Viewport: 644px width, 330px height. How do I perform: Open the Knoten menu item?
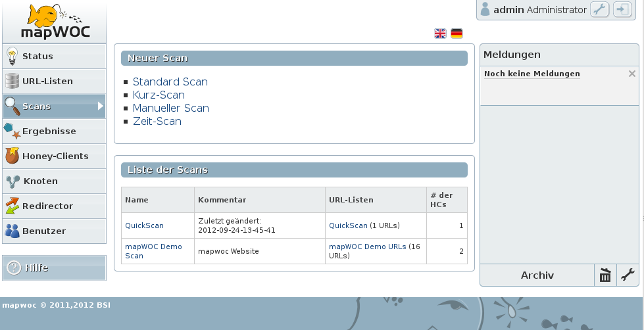(54, 181)
